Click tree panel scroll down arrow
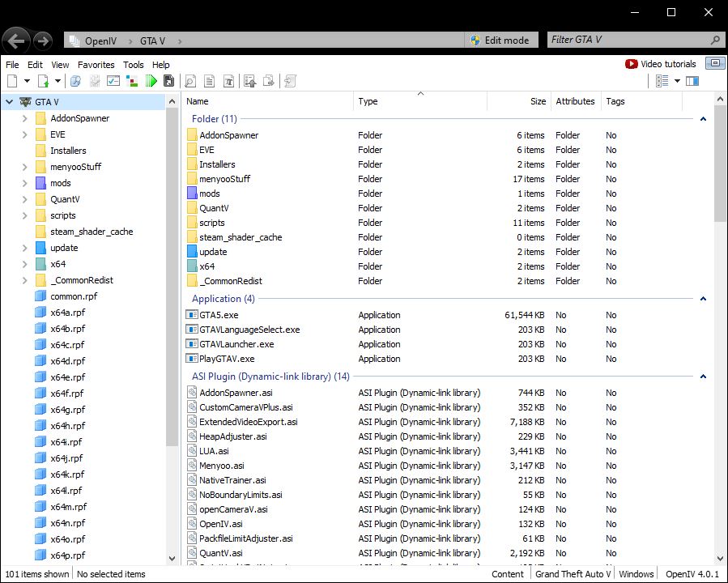Image resolution: width=728 pixels, height=583 pixels. (172, 559)
